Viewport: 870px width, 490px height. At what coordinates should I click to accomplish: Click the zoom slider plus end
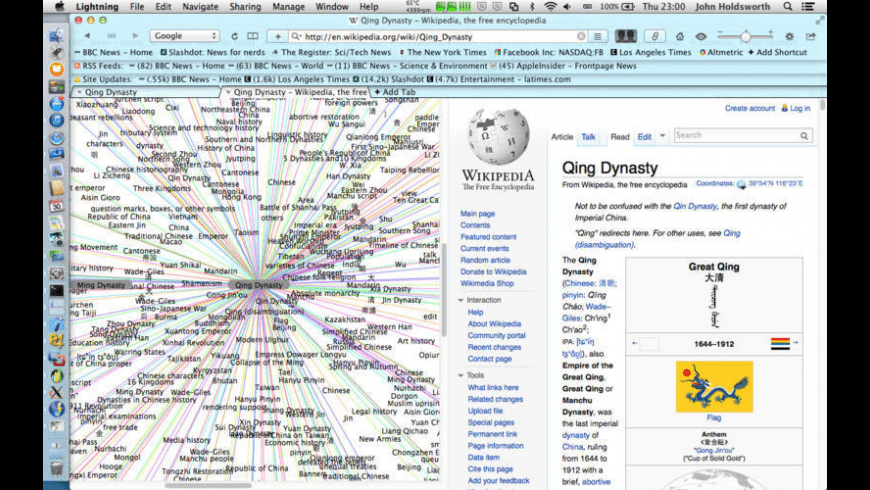[x=771, y=34]
